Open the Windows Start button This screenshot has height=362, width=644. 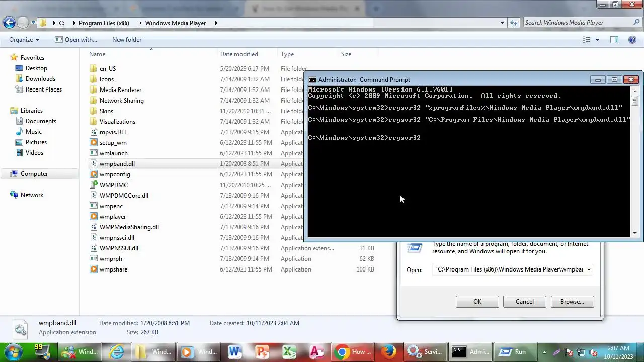point(13,351)
